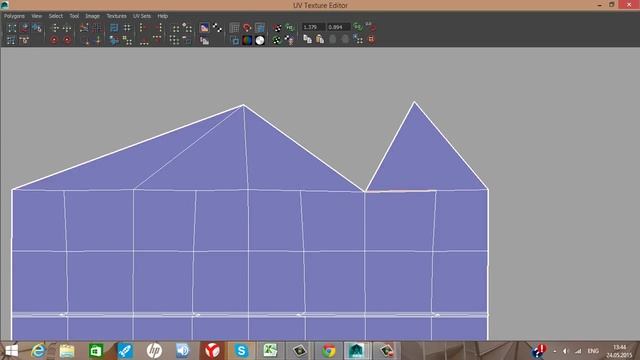
Task: Open the Help menu
Action: [x=162, y=16]
